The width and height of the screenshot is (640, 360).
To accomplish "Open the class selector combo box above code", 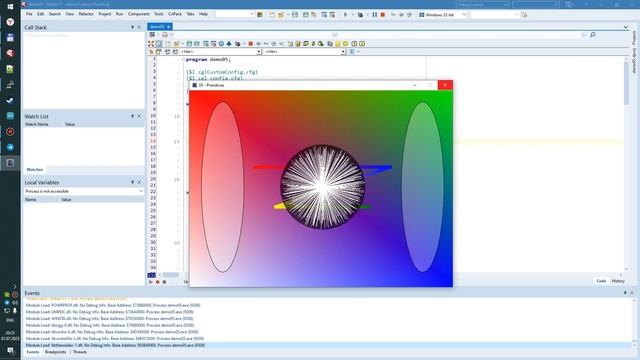I will point(220,51).
